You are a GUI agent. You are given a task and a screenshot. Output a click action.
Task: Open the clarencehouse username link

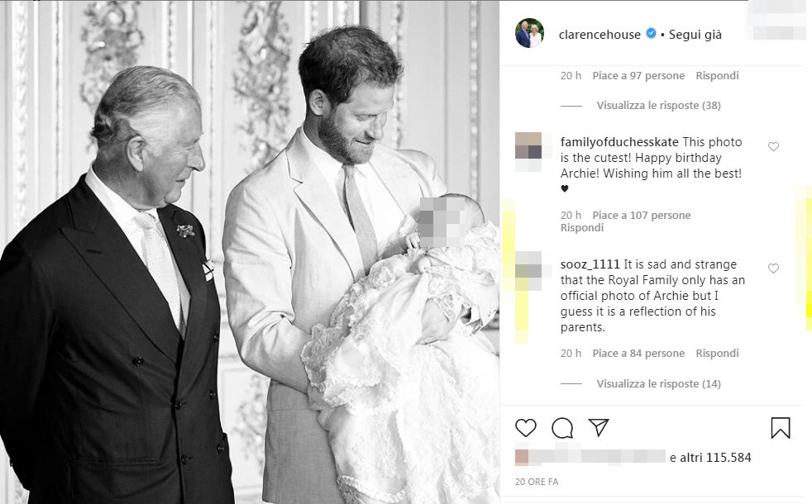pos(600,35)
